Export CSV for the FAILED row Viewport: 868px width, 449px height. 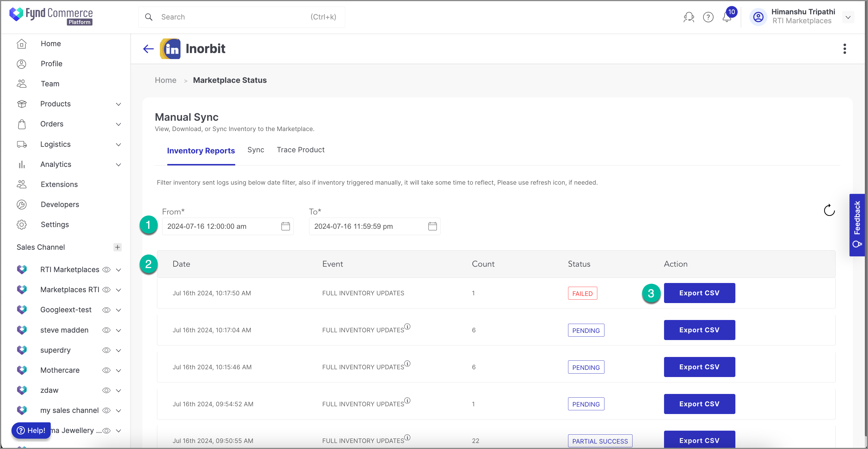[x=699, y=293]
